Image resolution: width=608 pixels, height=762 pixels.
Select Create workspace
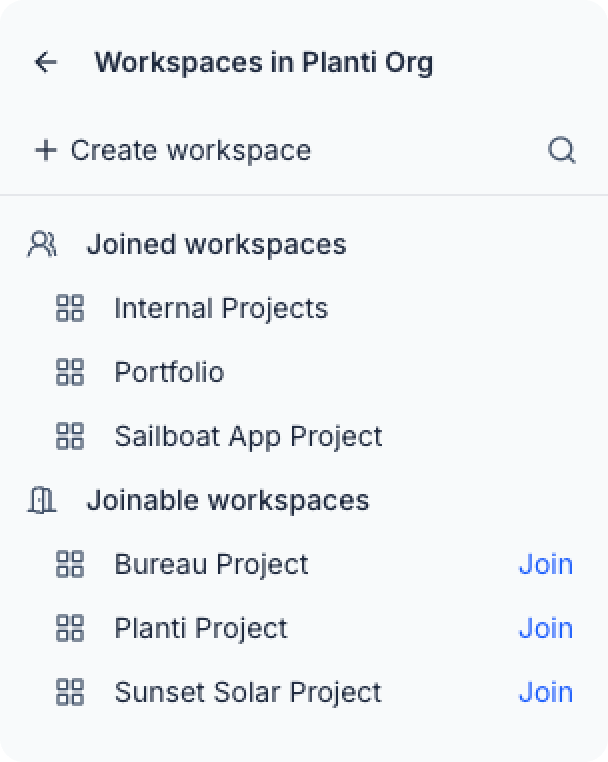tap(190, 151)
